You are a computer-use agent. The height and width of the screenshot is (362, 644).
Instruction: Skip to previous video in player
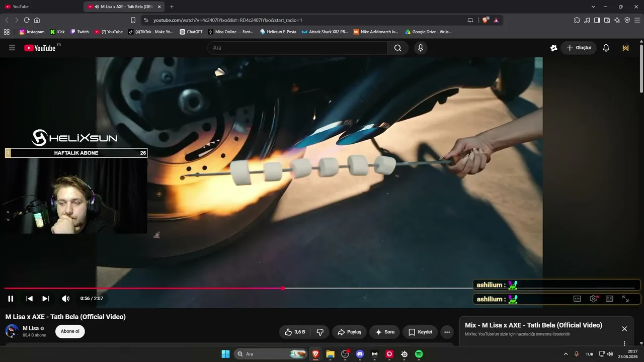point(29,299)
